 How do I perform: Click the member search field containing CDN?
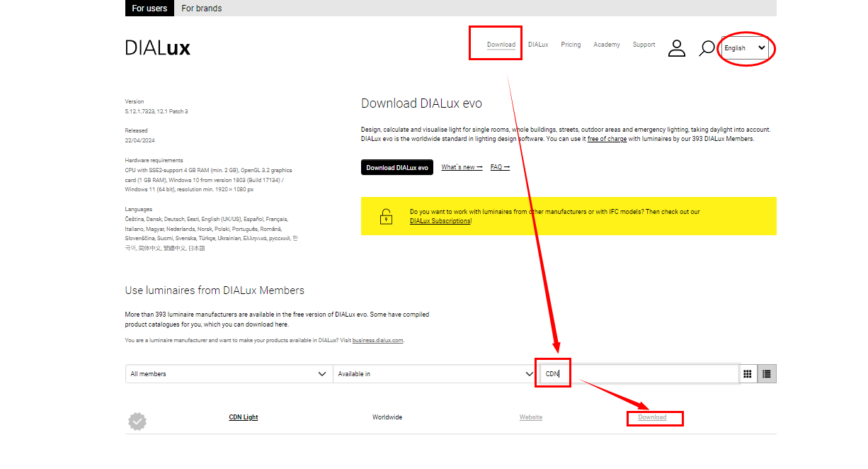click(637, 373)
